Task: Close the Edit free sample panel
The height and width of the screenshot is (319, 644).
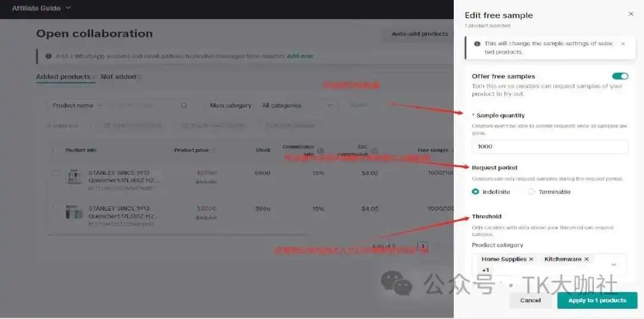Action: point(631,14)
